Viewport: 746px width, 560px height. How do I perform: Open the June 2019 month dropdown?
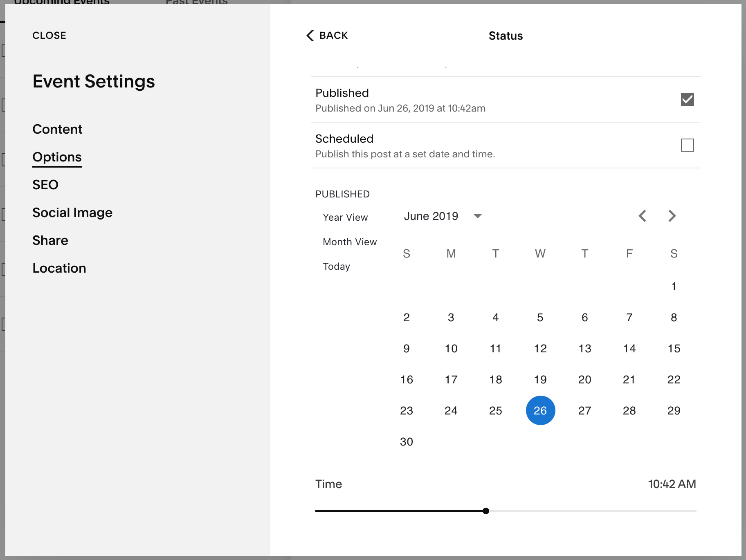(443, 216)
